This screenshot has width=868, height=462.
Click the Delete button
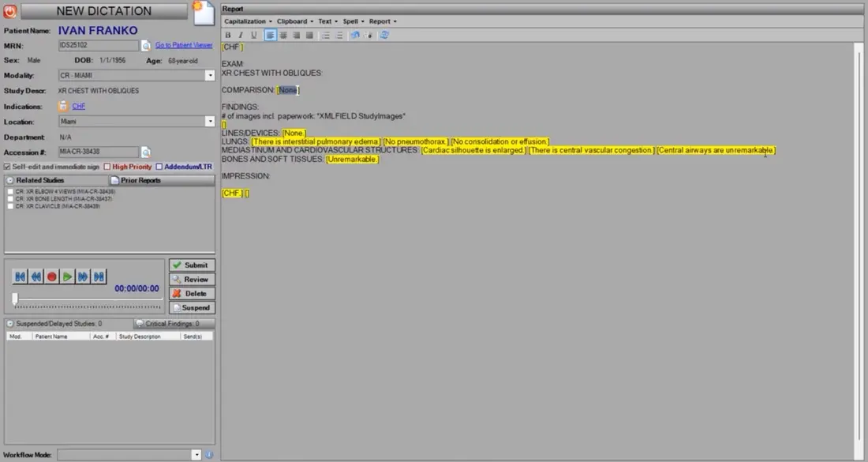tap(192, 294)
